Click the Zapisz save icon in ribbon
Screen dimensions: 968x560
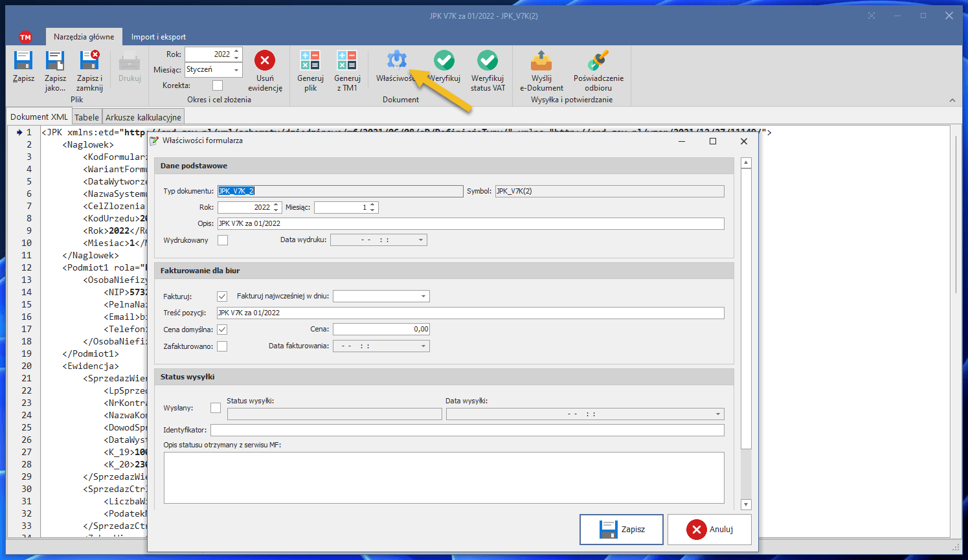(x=23, y=62)
